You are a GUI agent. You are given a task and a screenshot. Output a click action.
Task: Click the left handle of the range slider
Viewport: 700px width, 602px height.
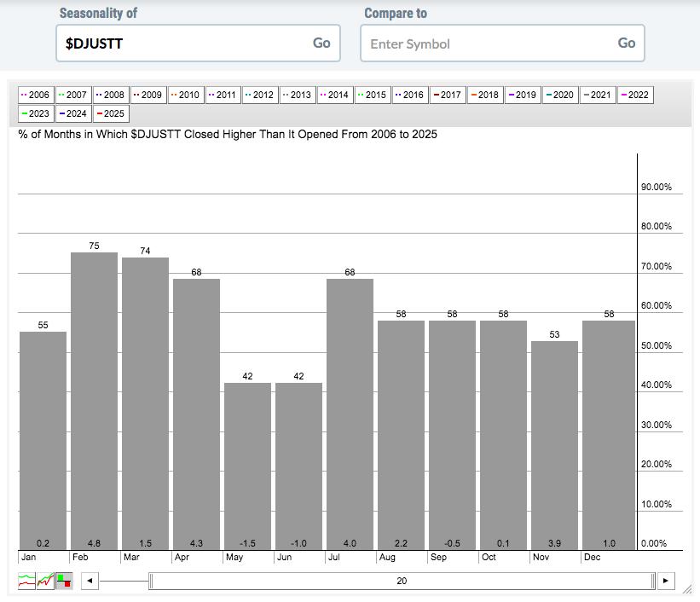(x=151, y=582)
